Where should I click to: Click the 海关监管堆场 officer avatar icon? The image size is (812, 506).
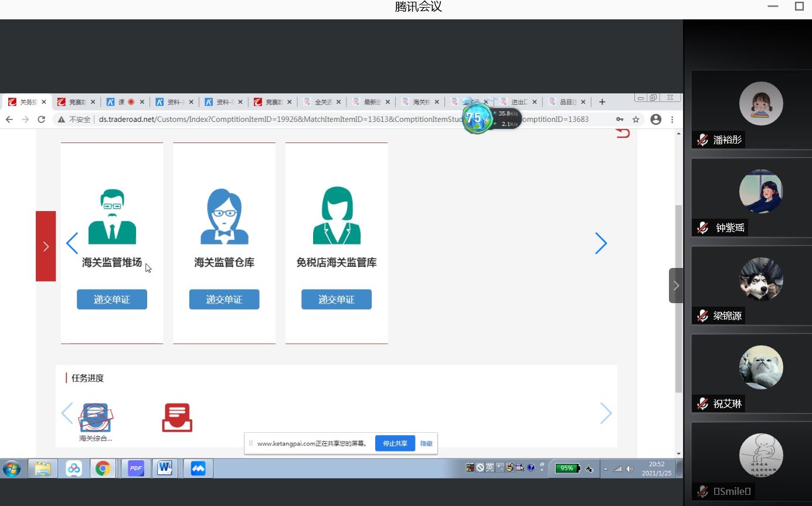(x=112, y=216)
